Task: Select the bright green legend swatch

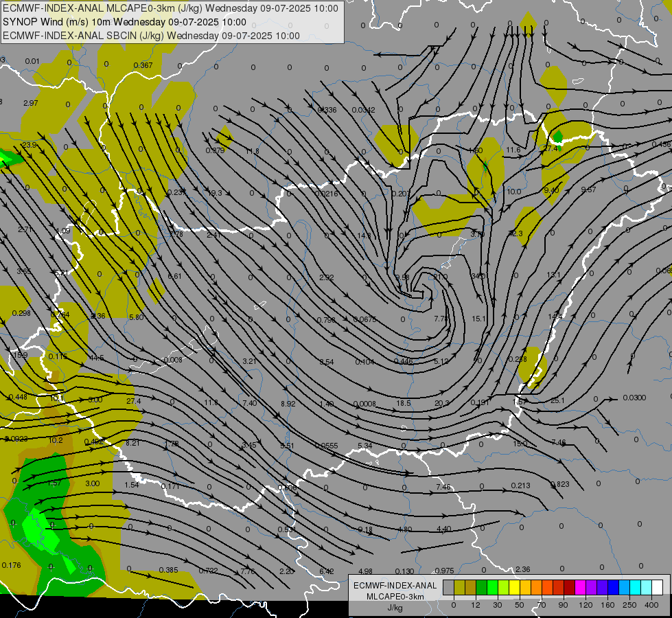Action: 492,588
